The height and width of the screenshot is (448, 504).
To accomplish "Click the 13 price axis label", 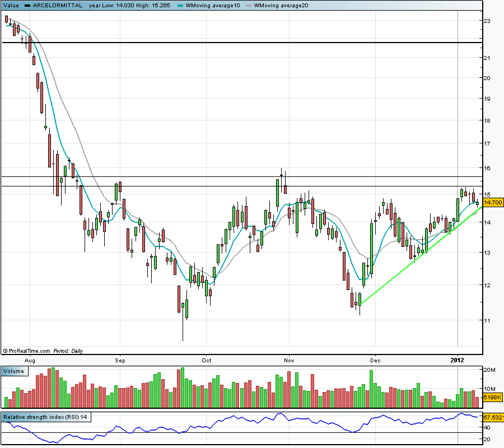I will click(487, 253).
